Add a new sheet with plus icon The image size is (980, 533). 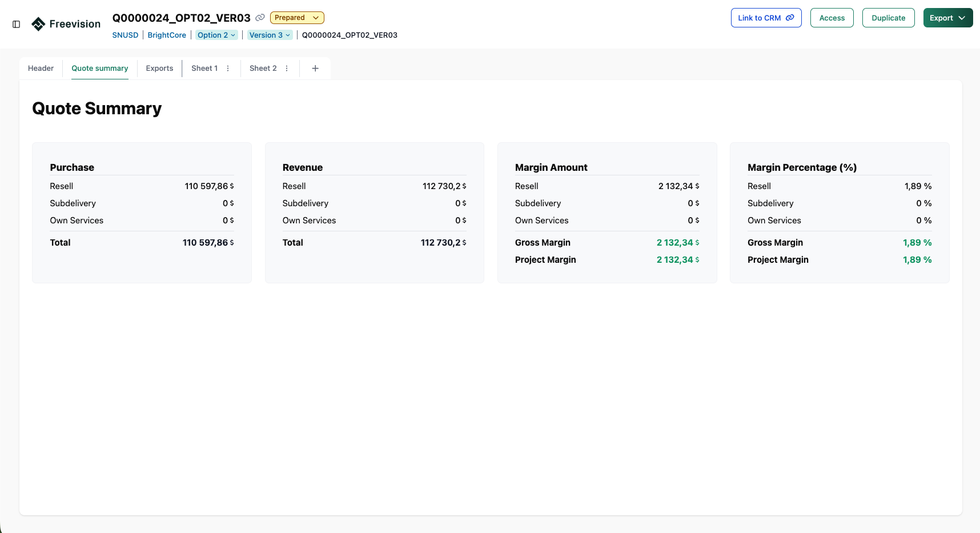(315, 69)
